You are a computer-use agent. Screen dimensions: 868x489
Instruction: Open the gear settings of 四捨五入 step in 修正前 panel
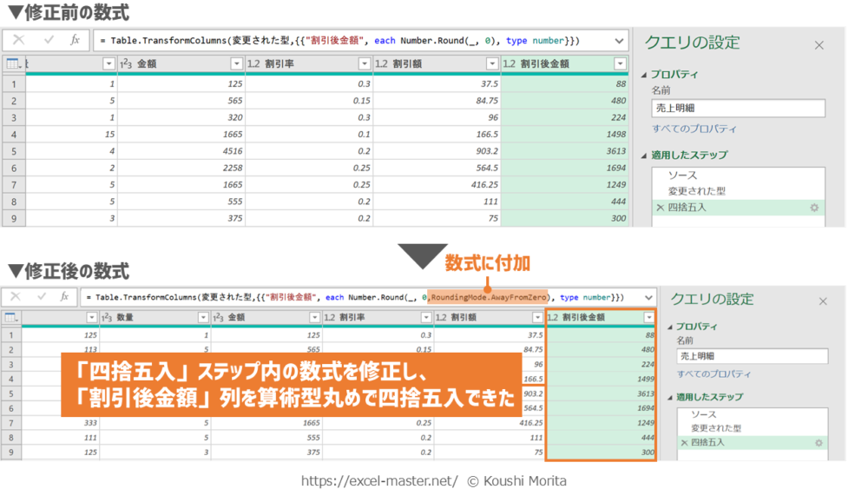coord(813,208)
